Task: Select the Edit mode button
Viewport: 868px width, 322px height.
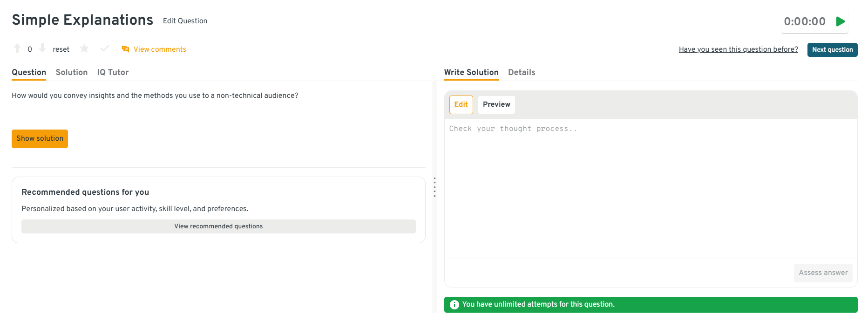Action: (x=461, y=105)
